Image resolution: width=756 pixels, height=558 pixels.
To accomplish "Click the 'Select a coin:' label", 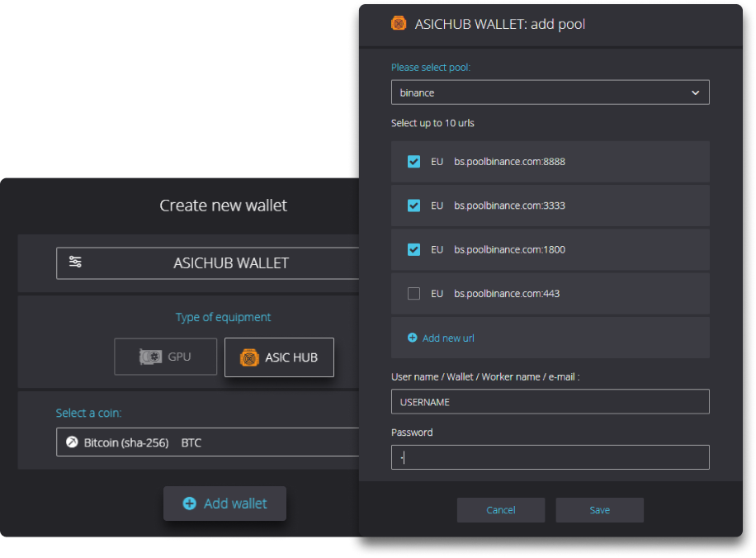I will click(x=88, y=413).
